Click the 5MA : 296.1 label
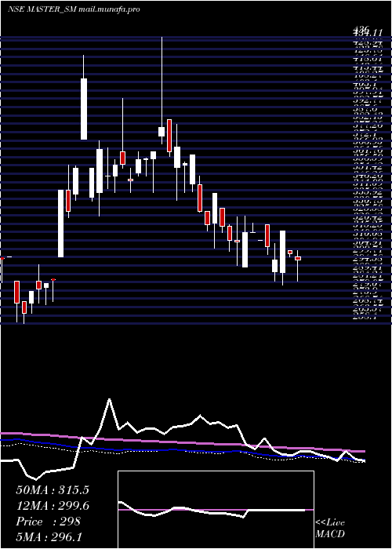392x549 pixels. coord(49,536)
